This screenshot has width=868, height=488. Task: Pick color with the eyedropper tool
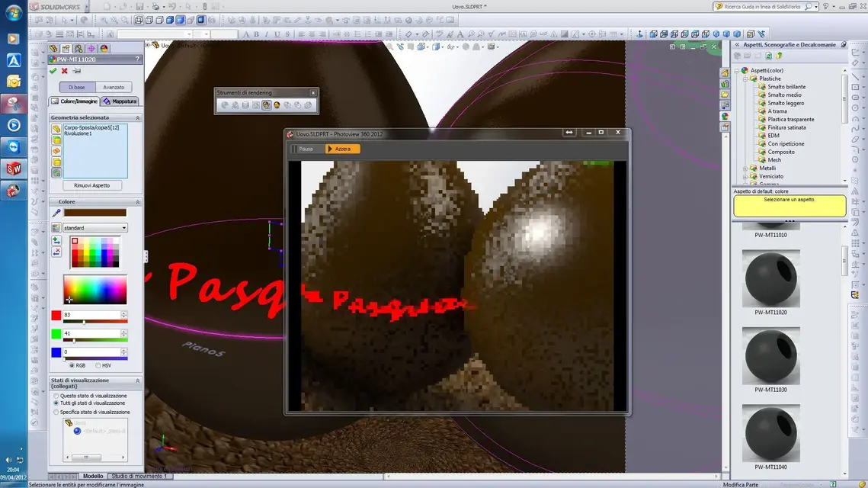[x=56, y=213]
